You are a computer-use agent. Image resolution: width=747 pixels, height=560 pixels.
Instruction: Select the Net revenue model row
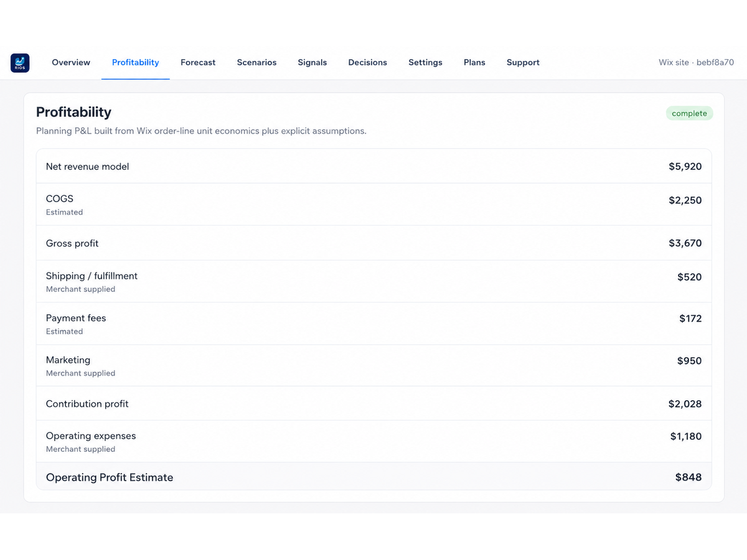coord(374,166)
